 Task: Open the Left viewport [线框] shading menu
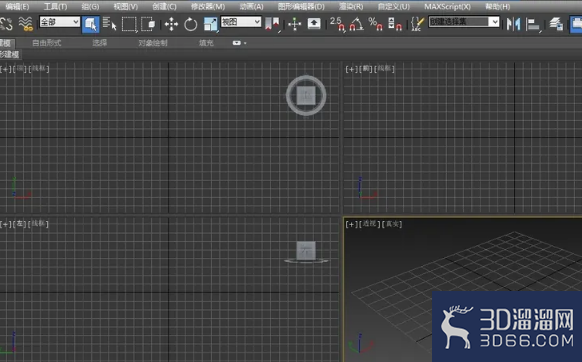pos(39,224)
